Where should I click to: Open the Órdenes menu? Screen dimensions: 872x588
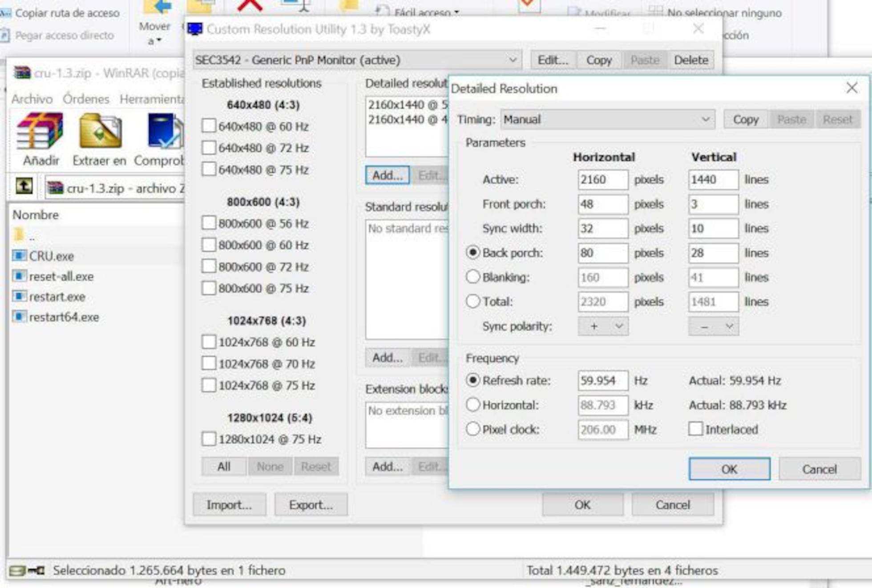tap(85, 99)
